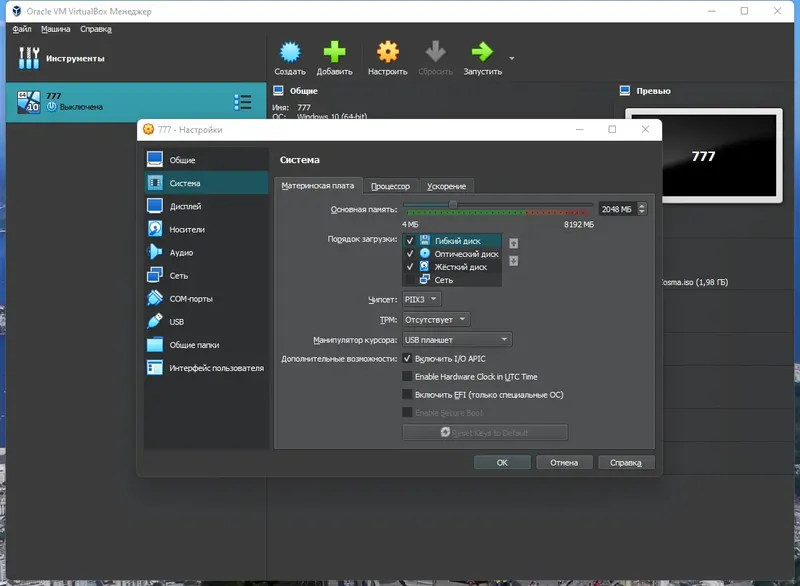Open the Справка menu in menu bar

(95, 29)
